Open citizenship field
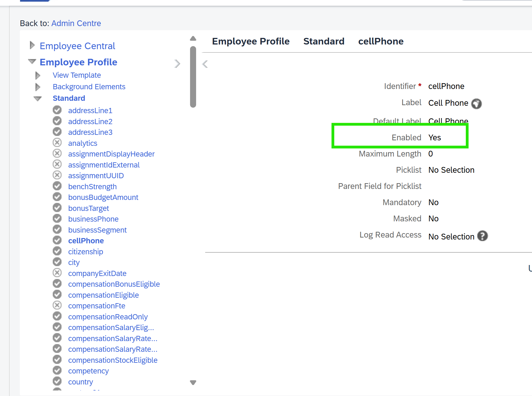Viewport: 532px width, 396px height. [x=86, y=252]
